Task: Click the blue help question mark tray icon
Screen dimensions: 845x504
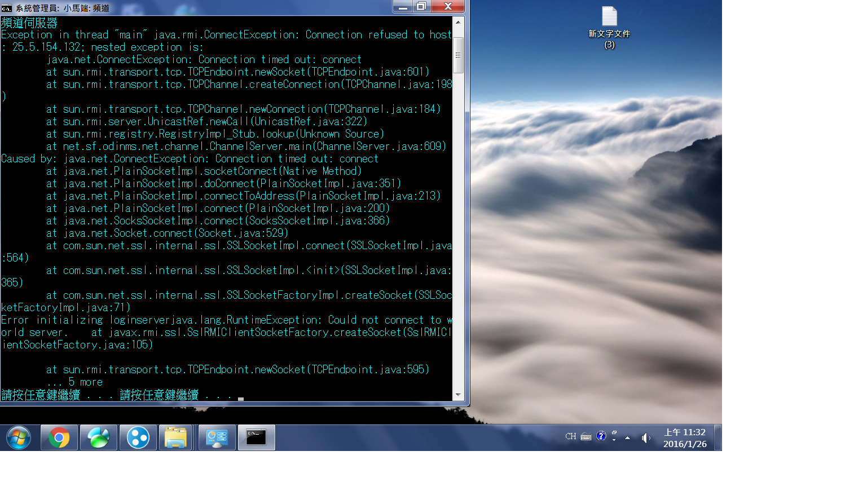Action: pos(601,436)
